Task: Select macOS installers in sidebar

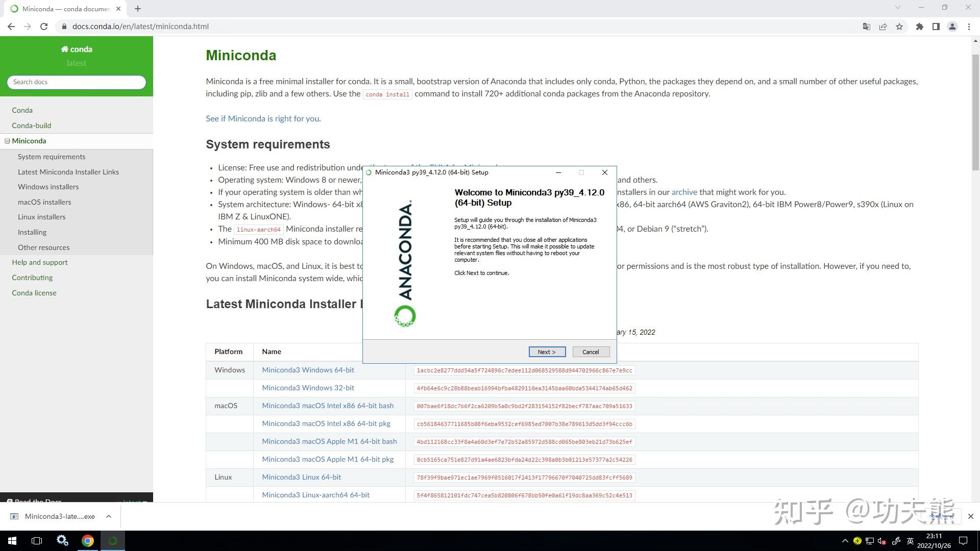Action: coord(44,202)
